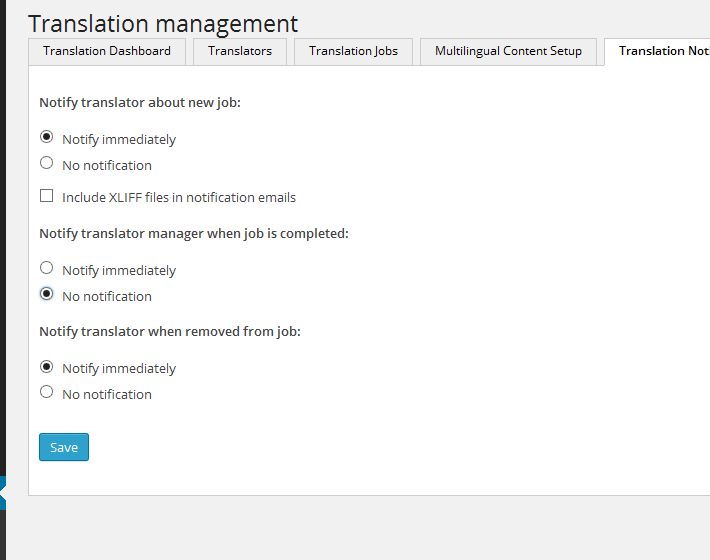Select 'Notify immediately' radio for removed from job

click(x=47, y=367)
